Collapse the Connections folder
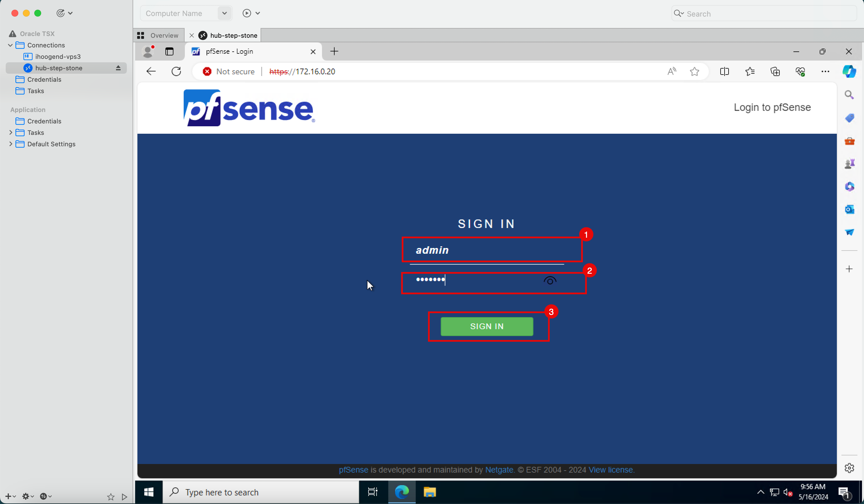The image size is (864, 504). coord(10,45)
